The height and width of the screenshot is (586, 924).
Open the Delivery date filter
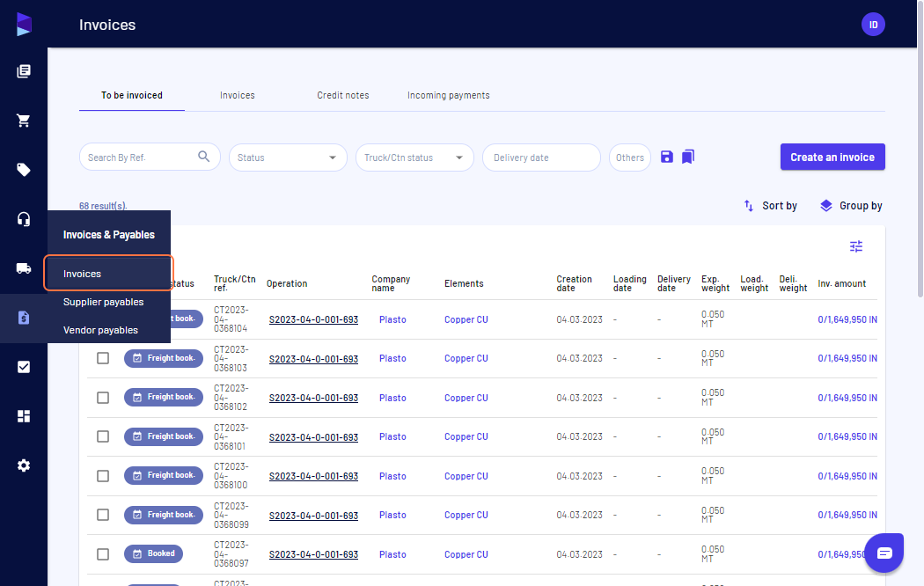click(x=541, y=157)
